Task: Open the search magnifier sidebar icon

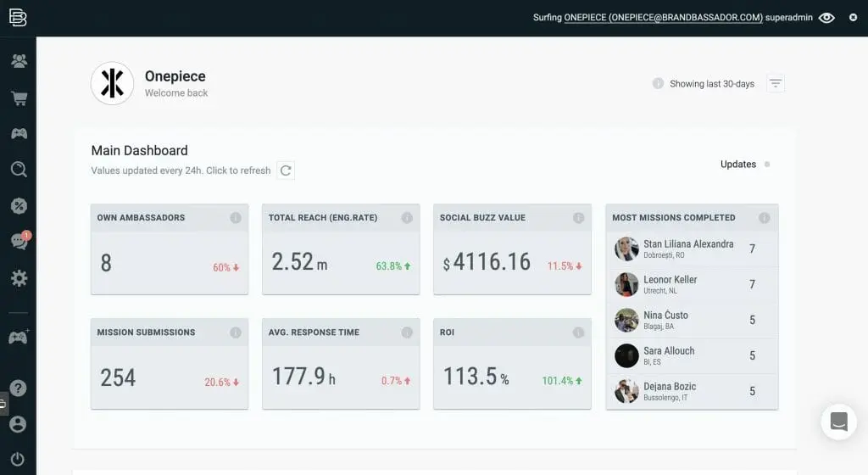Action: (18, 170)
